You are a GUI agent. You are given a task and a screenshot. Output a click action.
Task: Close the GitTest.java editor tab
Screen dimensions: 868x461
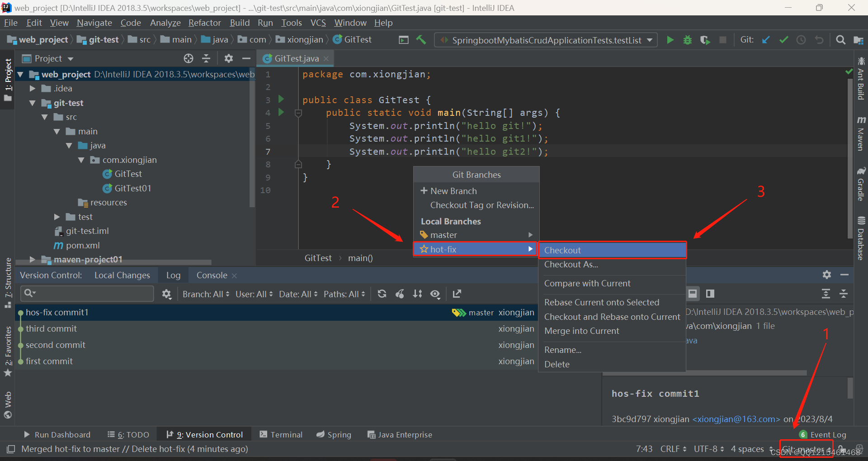(x=326, y=59)
